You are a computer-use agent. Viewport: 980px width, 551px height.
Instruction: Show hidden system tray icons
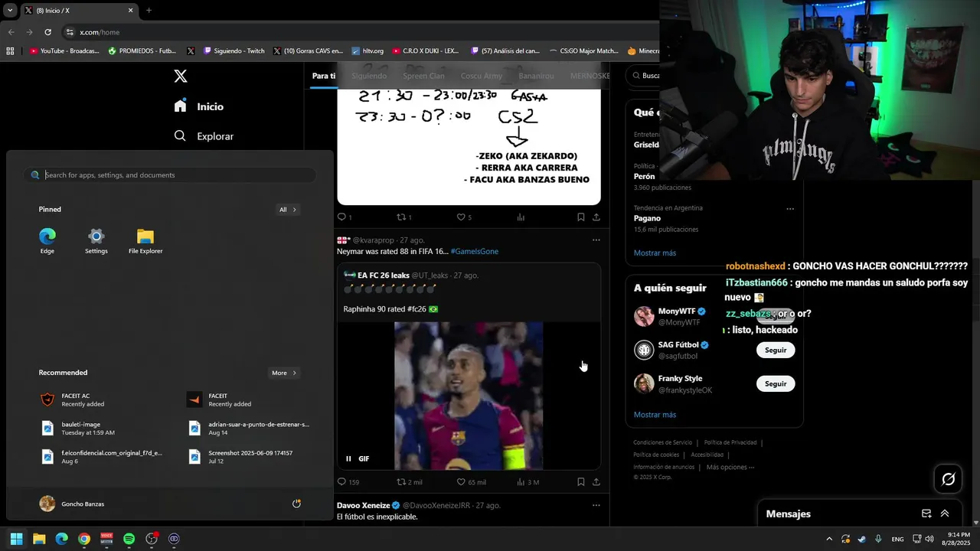coord(829,539)
